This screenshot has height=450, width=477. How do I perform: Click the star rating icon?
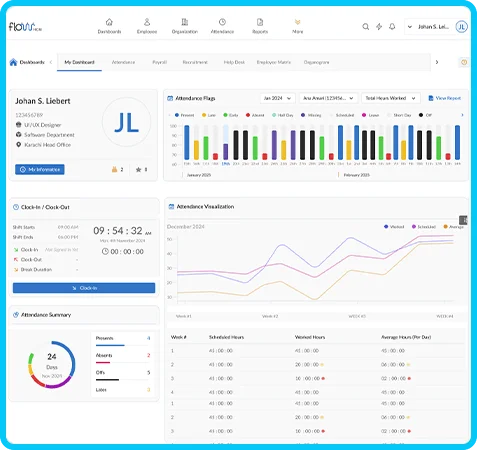pos(138,170)
